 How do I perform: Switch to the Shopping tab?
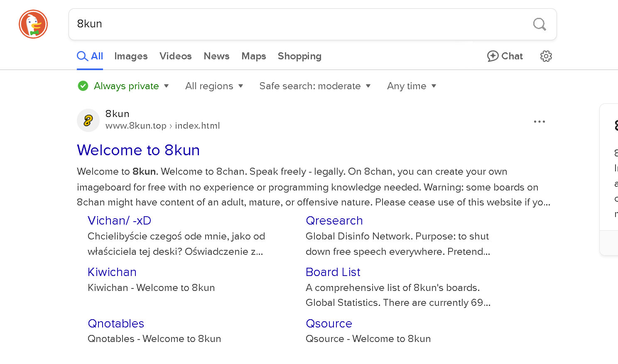click(299, 56)
